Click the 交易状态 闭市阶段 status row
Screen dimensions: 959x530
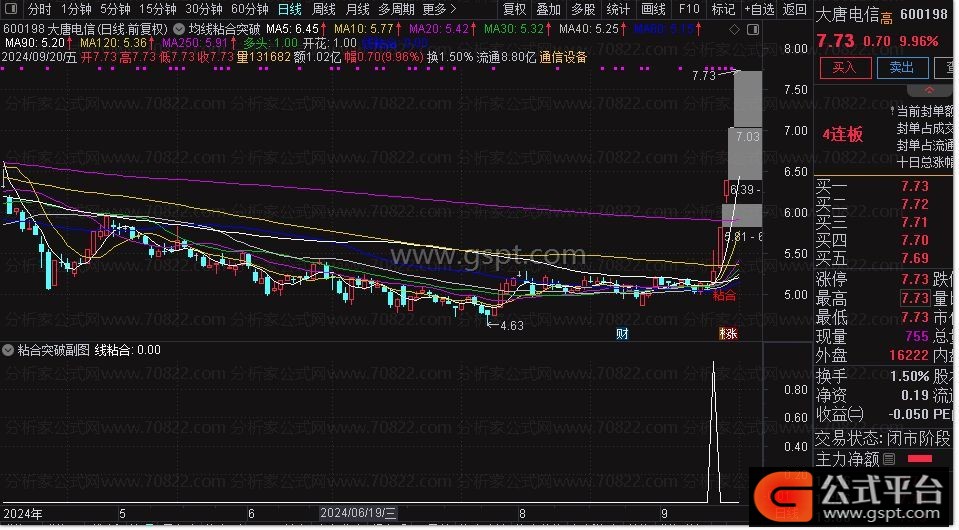click(883, 438)
